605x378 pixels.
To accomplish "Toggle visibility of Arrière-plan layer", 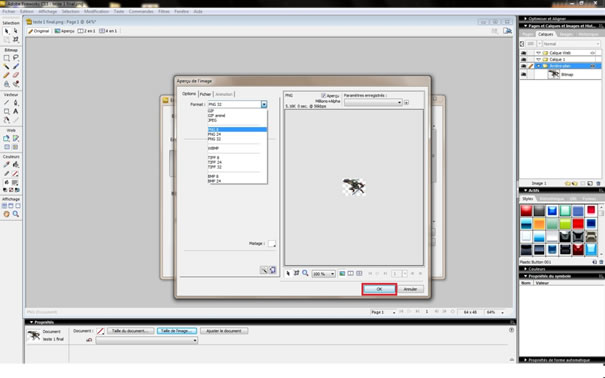I will click(524, 66).
